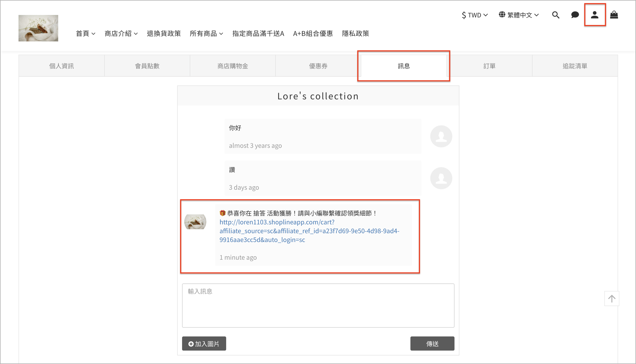Screen dimensions: 636x364
Task: Click the store logo image in header
Action: (38, 28)
